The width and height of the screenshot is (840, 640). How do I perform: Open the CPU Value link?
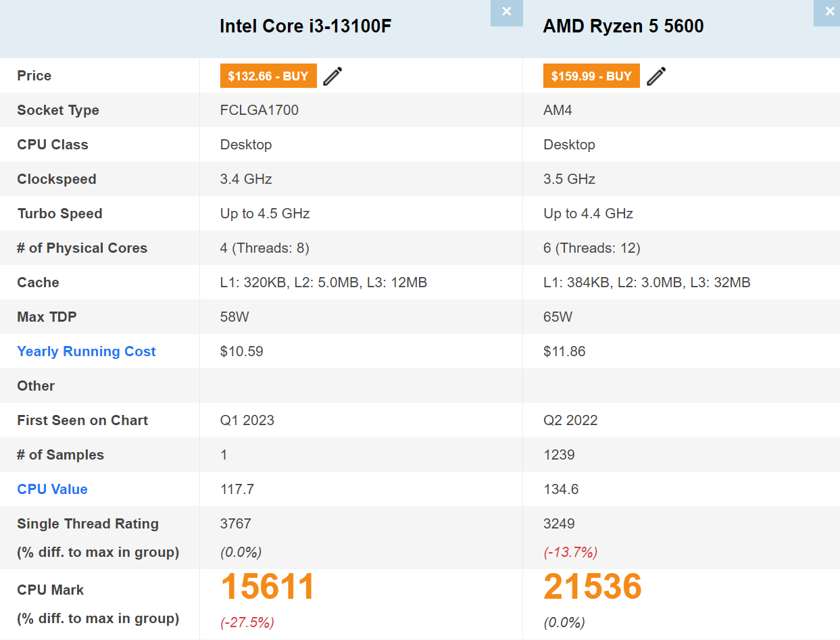[53, 489]
